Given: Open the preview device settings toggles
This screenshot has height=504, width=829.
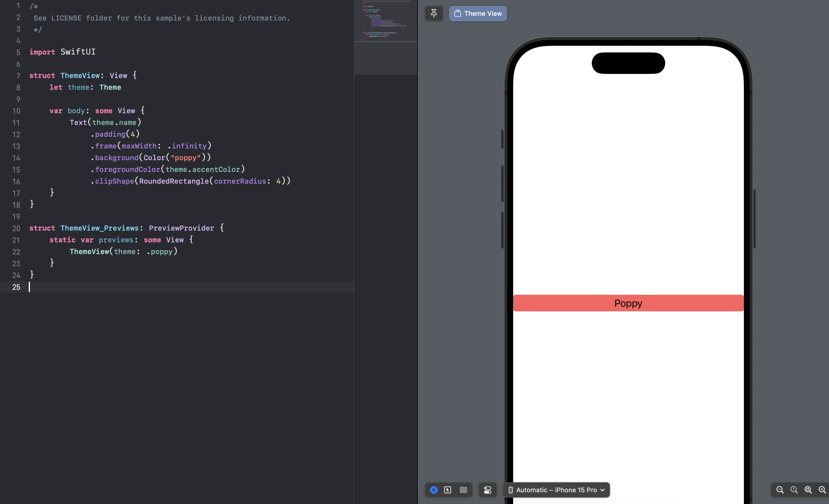Looking at the screenshot, I should coord(488,490).
